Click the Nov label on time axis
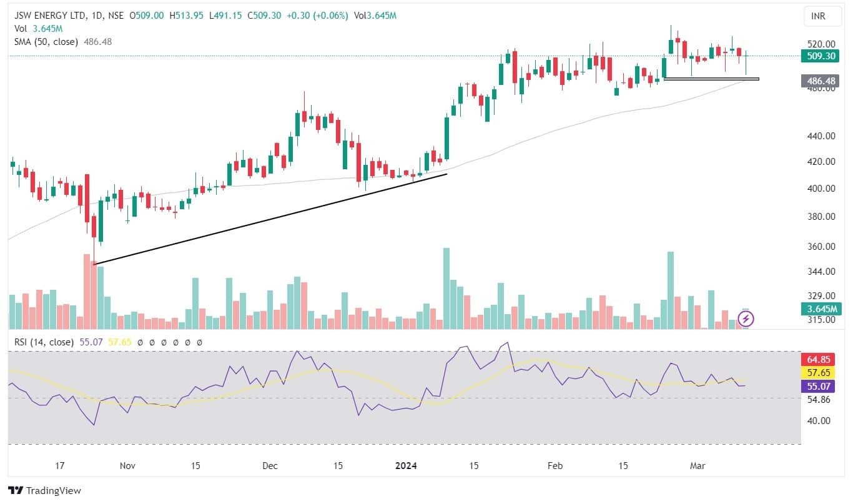This screenshot has height=504, width=853. click(127, 466)
